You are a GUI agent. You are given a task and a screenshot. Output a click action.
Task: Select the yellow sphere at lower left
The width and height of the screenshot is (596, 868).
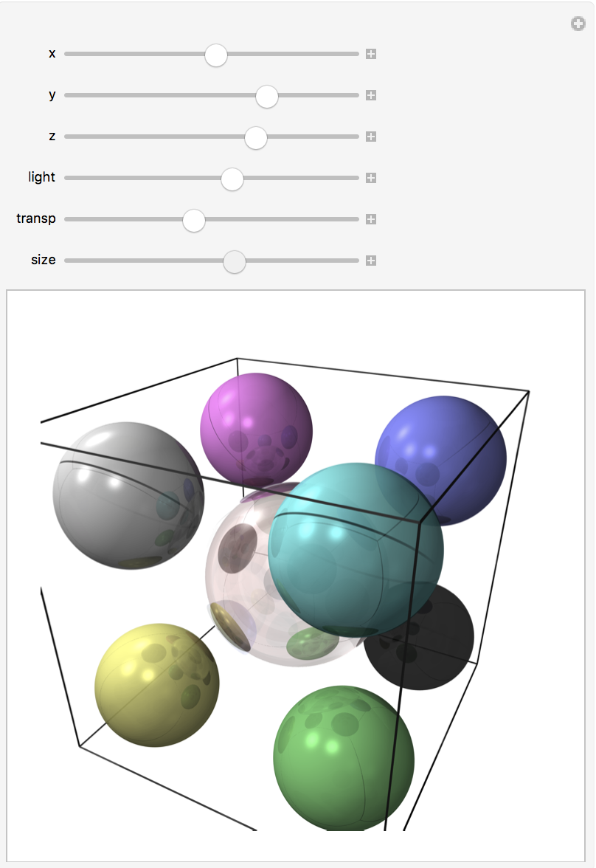click(x=156, y=685)
